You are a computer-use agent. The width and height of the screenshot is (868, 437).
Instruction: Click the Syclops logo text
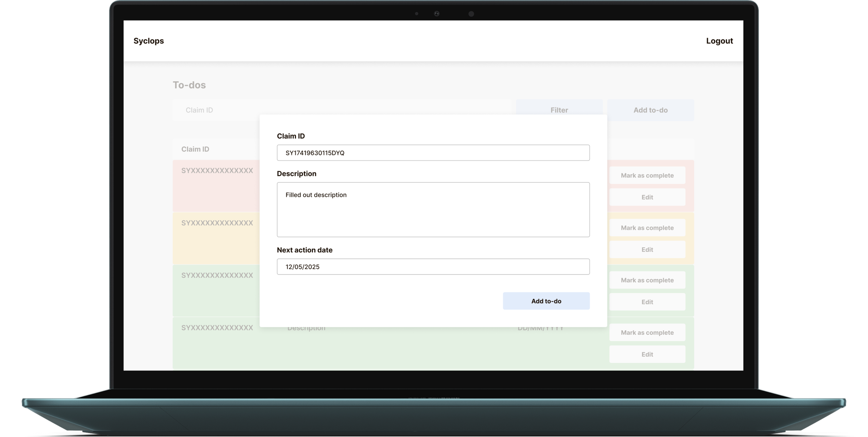tap(149, 41)
